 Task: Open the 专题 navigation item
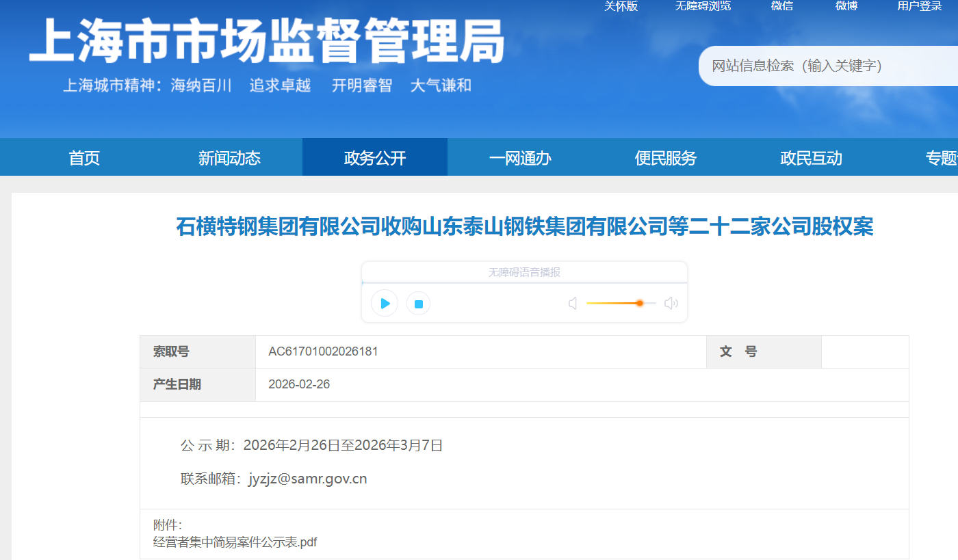[x=941, y=158]
